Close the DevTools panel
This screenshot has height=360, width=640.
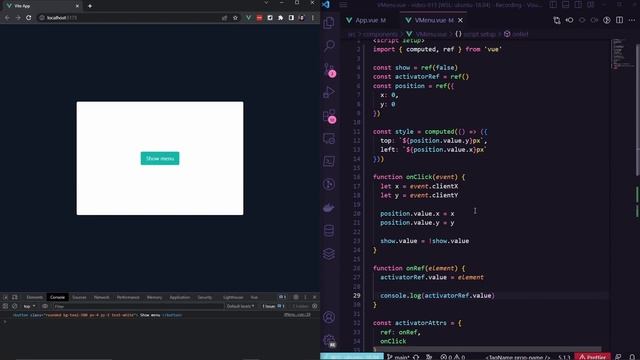(314, 297)
